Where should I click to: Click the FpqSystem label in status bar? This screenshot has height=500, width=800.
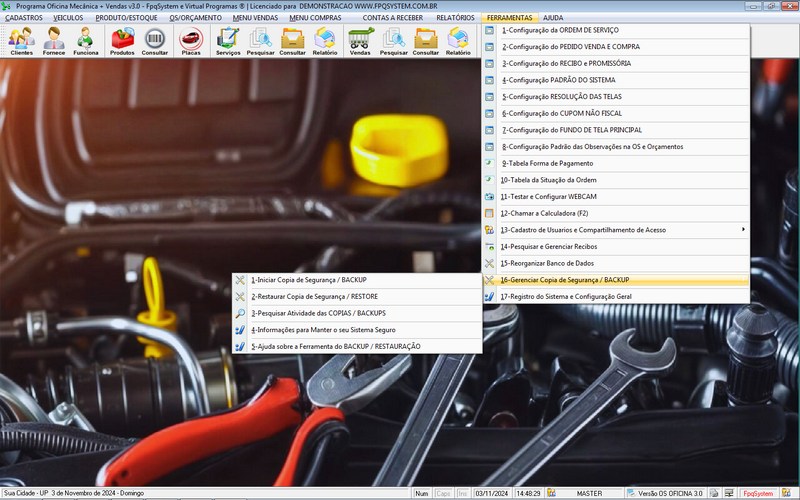[756, 493]
